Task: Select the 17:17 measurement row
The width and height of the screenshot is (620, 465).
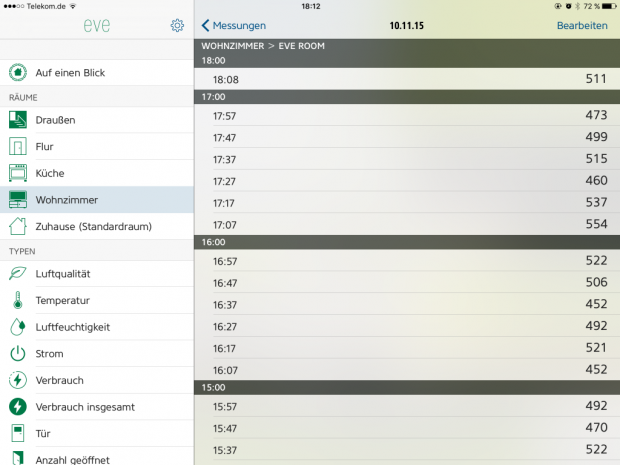Action: (x=407, y=202)
